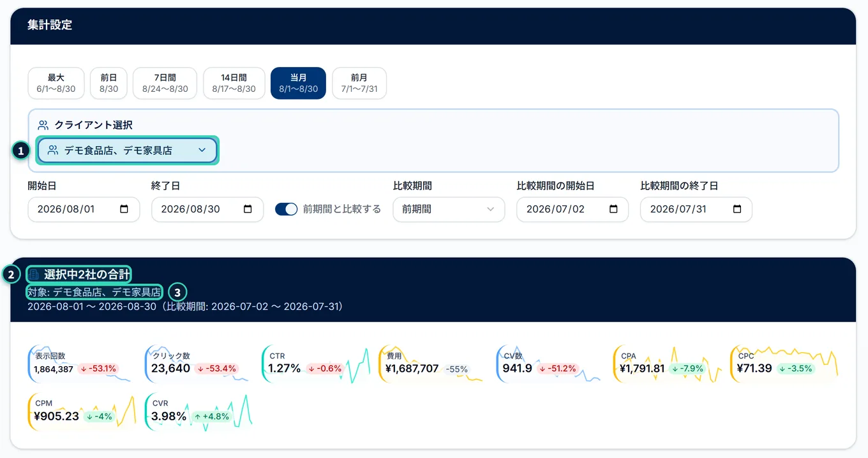868x458 pixels.
Task: Click calendar icon in 比較期間の終了日 field
Action: (737, 209)
